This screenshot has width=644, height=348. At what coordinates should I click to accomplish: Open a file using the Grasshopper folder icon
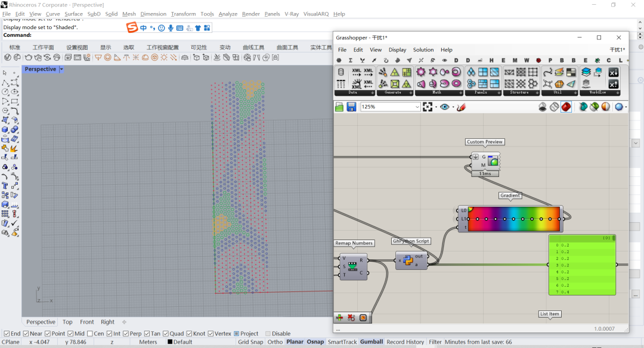pos(339,107)
